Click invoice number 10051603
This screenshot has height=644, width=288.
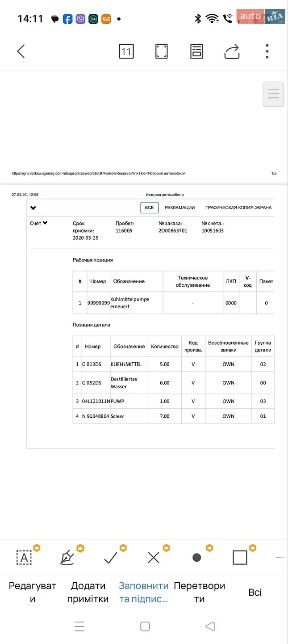coord(213,231)
